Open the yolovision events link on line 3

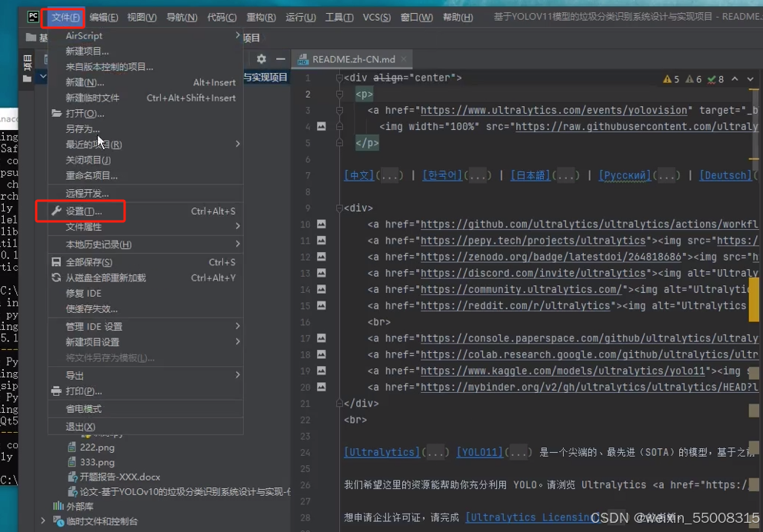tap(554, 111)
